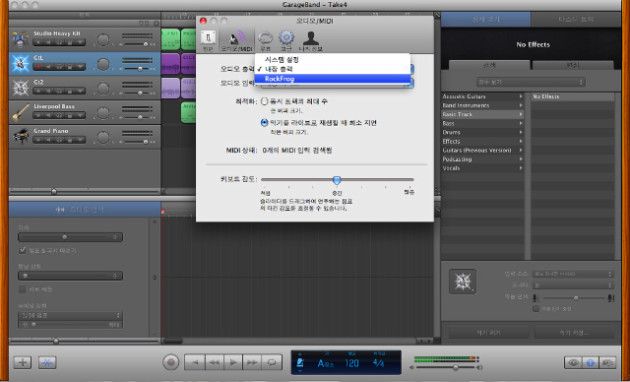Open the My Info silhouette preferences icon
Image resolution: width=630 pixels, height=382 pixels.
pos(311,40)
